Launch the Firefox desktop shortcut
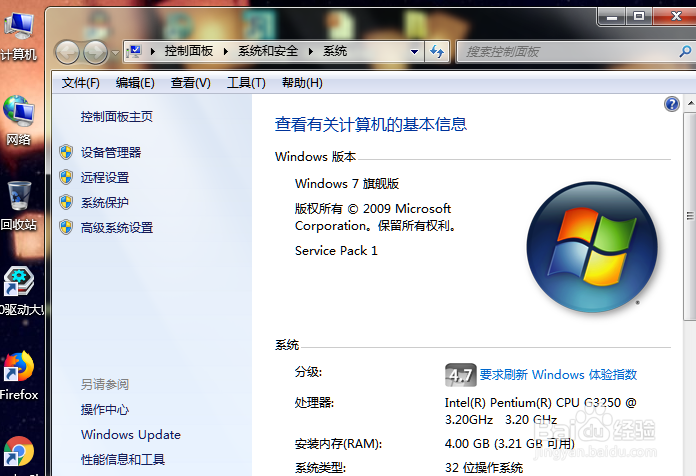 click(19, 376)
